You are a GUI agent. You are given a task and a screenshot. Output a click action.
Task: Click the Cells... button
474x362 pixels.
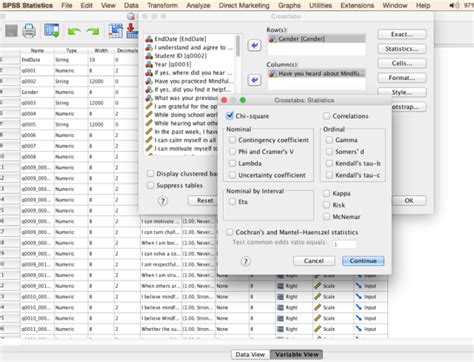pos(402,63)
